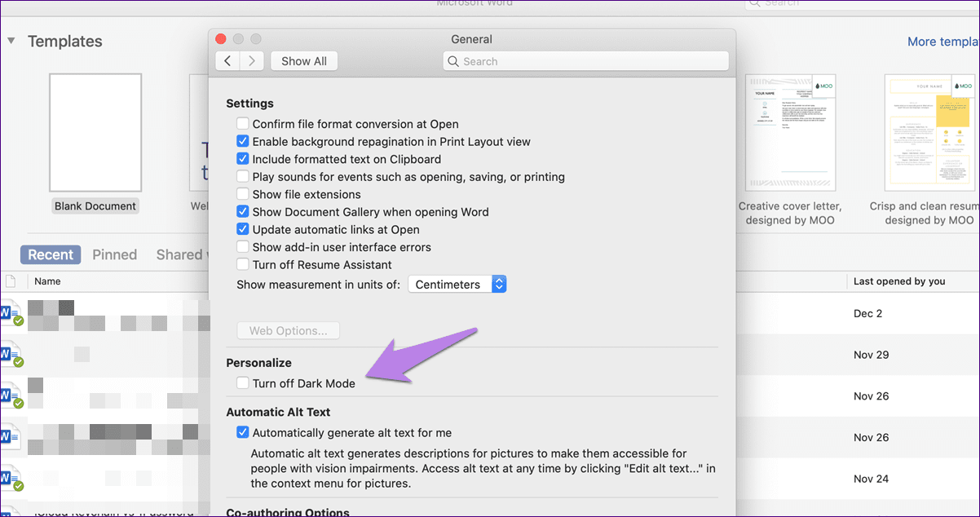The width and height of the screenshot is (980, 517).
Task: Sort files by the Name column header
Action: (47, 281)
